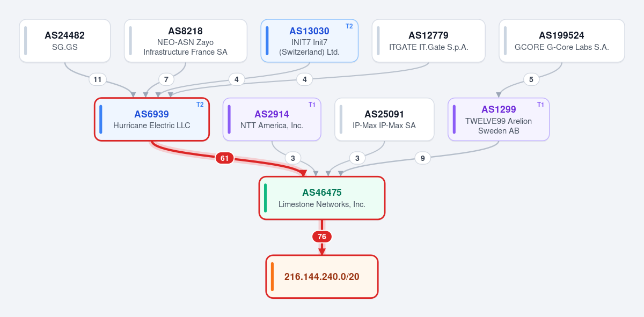Click the AS6939 Hurricane Electric node
The height and width of the screenshot is (317, 644).
(x=152, y=119)
